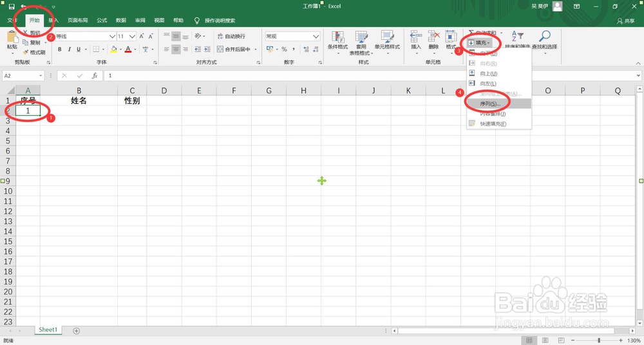Click the cell borders icon

point(96,50)
